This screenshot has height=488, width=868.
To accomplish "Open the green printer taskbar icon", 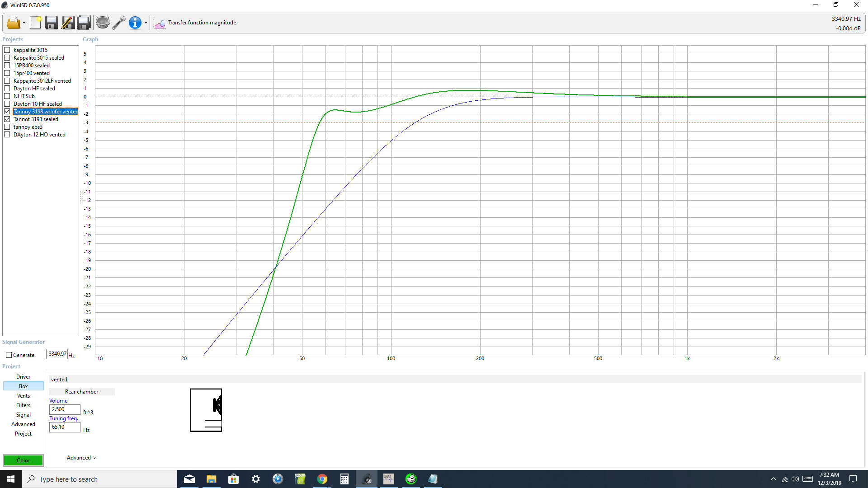I will pyautogui.click(x=411, y=479).
